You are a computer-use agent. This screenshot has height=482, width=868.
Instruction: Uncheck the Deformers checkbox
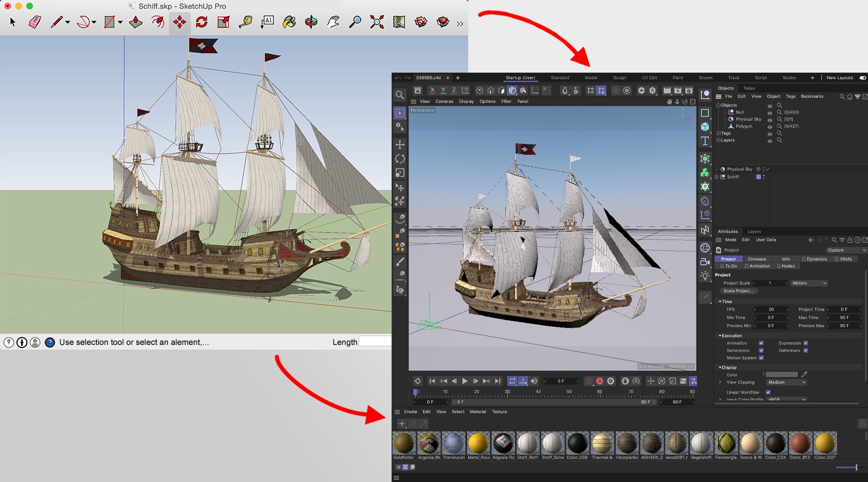pyautogui.click(x=805, y=350)
